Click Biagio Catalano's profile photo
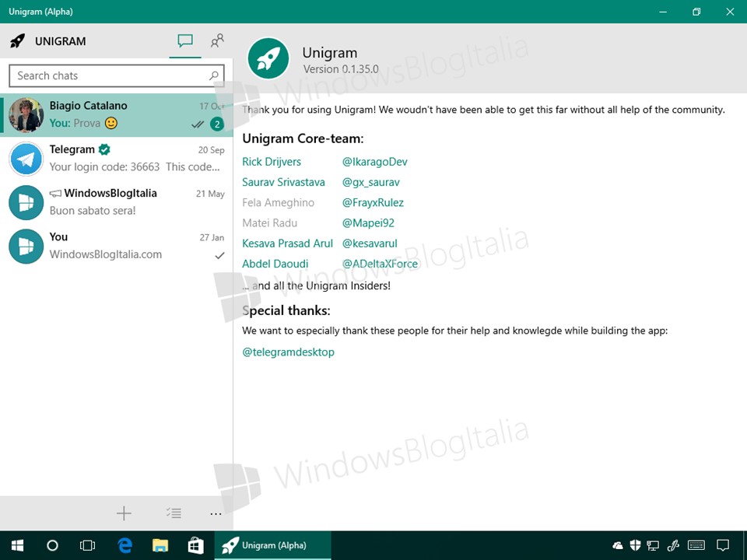 [26, 115]
